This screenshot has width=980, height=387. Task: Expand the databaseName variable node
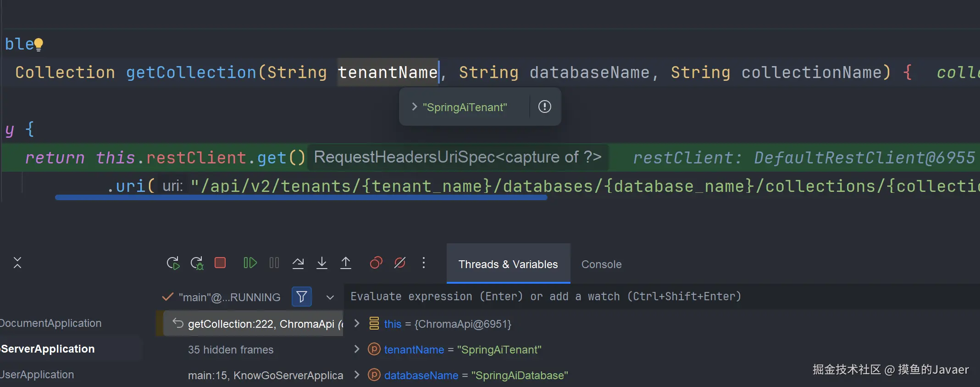click(357, 375)
